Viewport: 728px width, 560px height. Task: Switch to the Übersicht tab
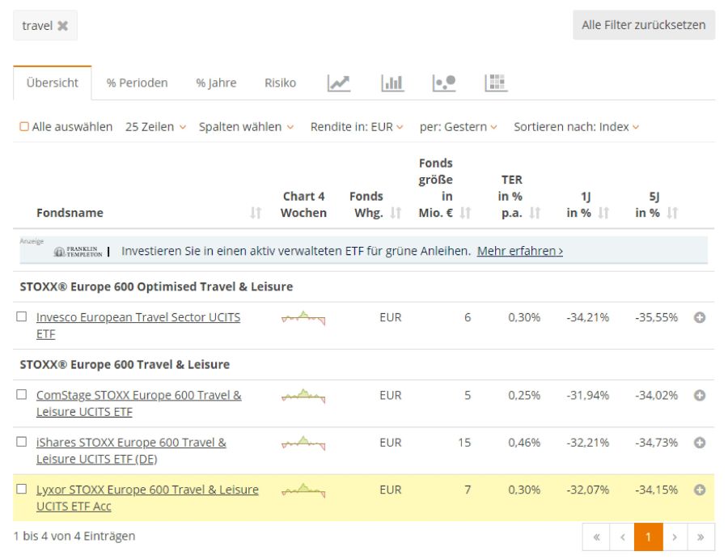[x=53, y=83]
